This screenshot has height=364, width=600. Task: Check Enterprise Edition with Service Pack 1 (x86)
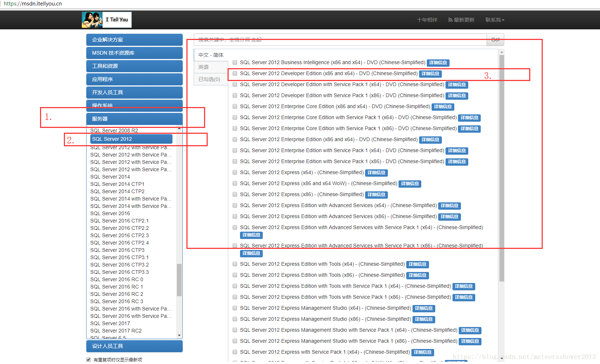(x=235, y=162)
